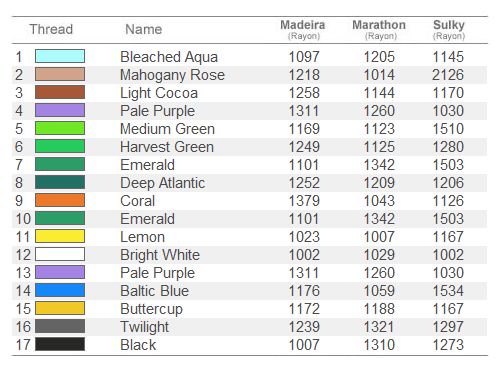The image size is (500, 366).
Task: Click Madeira code 1379 for Coral
Action: click(304, 201)
